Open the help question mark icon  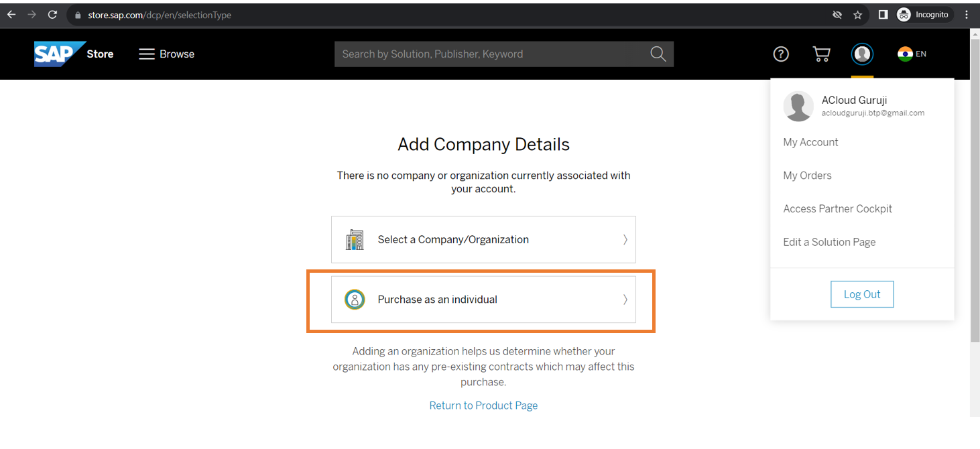pyautogui.click(x=781, y=54)
